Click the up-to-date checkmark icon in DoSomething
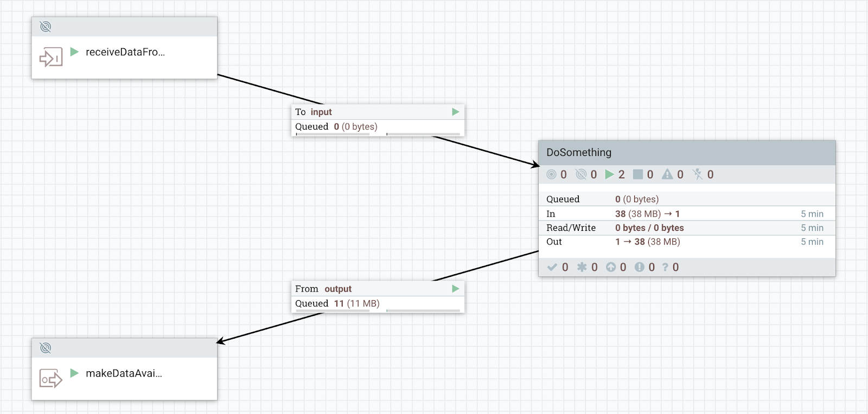The image size is (868, 414). (x=552, y=267)
